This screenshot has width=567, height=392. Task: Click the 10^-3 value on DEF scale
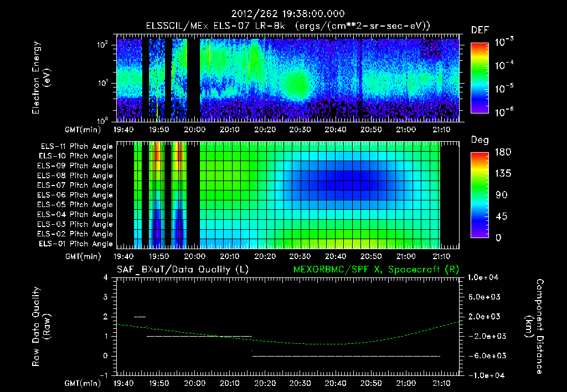[504, 42]
